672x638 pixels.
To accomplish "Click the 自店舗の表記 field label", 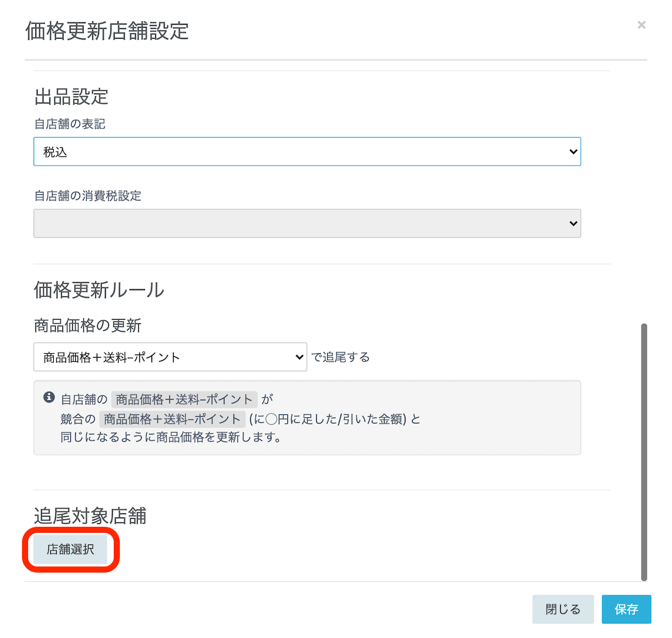I will click(70, 124).
